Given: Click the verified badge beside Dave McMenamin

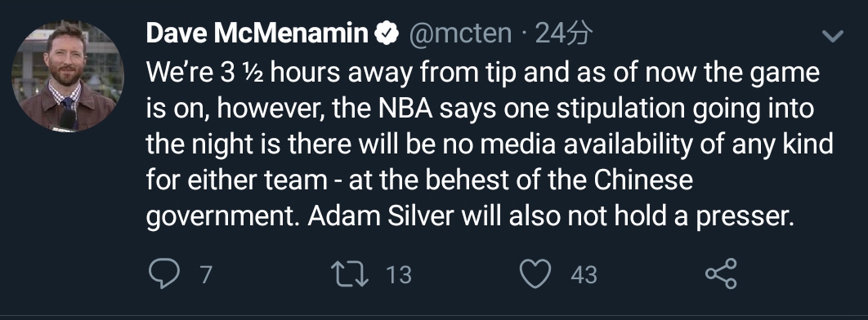Looking at the screenshot, I should (387, 33).
